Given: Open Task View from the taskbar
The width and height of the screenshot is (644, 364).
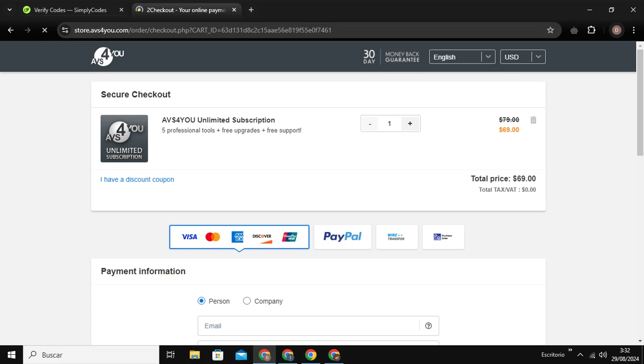Looking at the screenshot, I should pos(170,355).
